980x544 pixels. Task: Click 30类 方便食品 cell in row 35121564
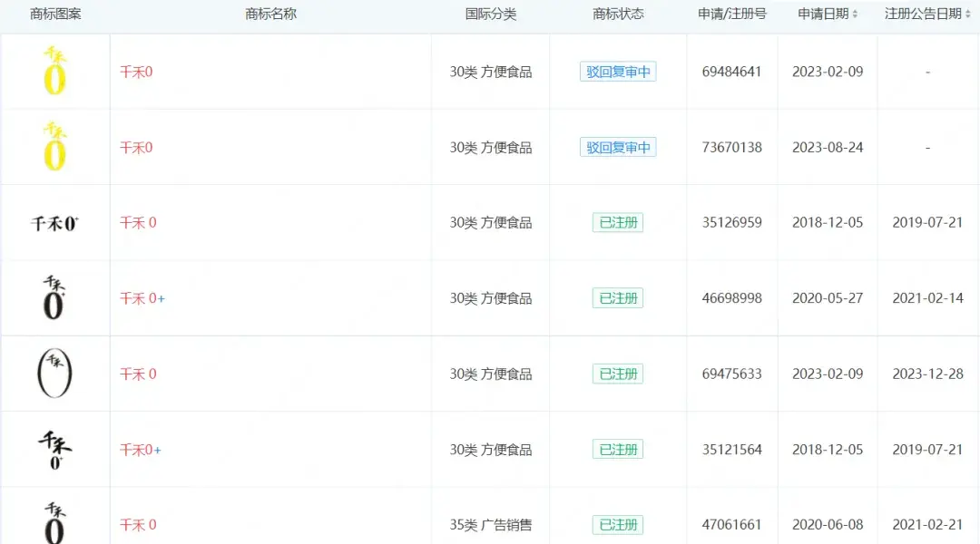point(491,450)
